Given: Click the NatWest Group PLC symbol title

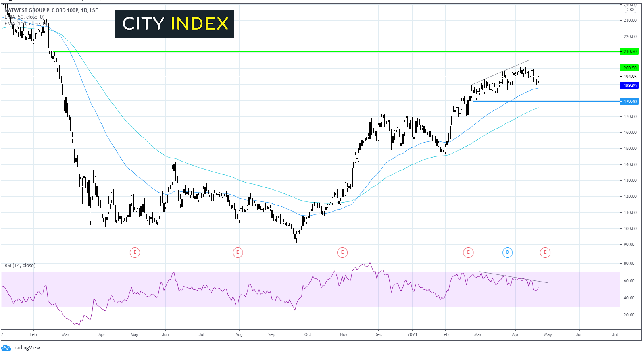Looking at the screenshot, I should 52,10.
